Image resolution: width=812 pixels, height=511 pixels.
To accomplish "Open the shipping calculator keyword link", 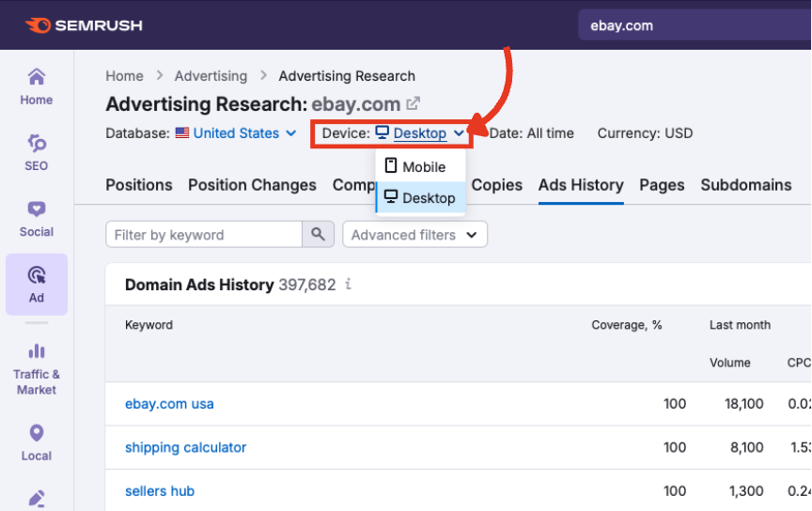I will coord(185,447).
